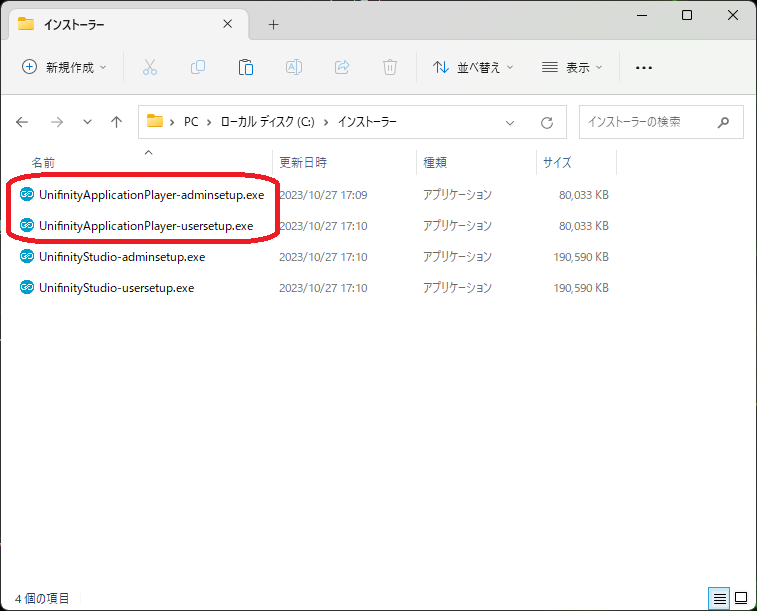Select UnifinityStudio-adminsetup.exe file
Image resolution: width=757 pixels, height=611 pixels.
(x=122, y=257)
